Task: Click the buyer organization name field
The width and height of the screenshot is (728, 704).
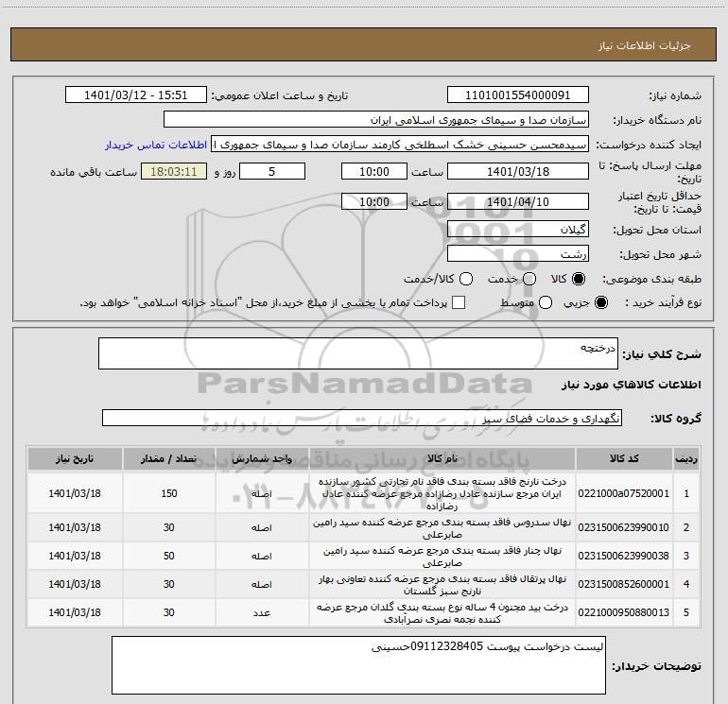Action: click(376, 120)
